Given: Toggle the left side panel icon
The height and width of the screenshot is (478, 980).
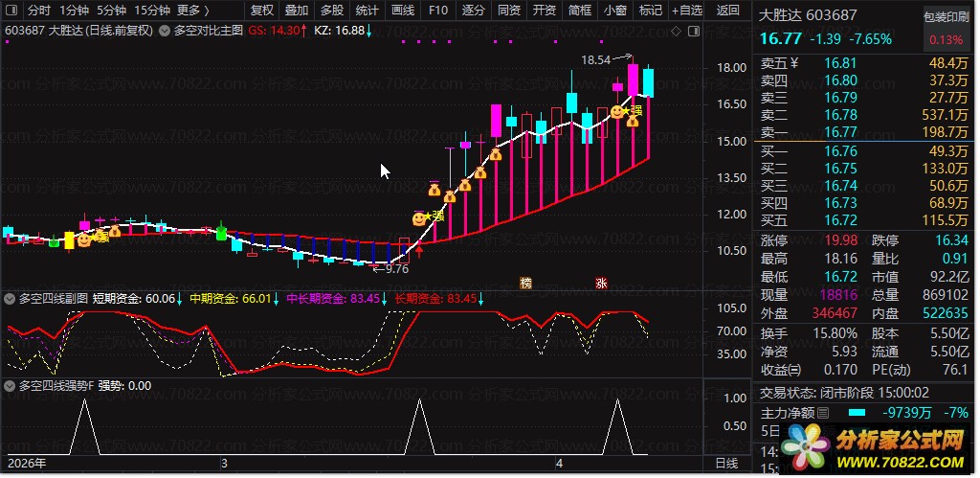Looking at the screenshot, I should point(11,10).
